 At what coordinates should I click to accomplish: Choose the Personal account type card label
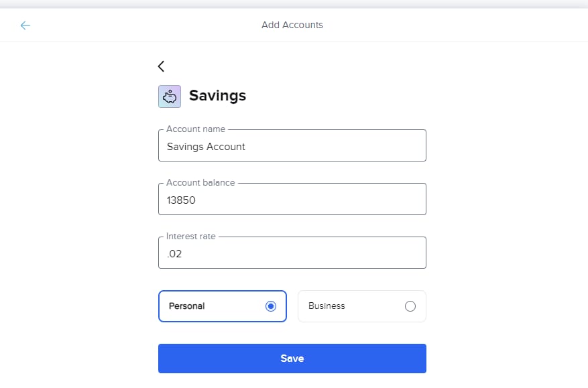(187, 306)
